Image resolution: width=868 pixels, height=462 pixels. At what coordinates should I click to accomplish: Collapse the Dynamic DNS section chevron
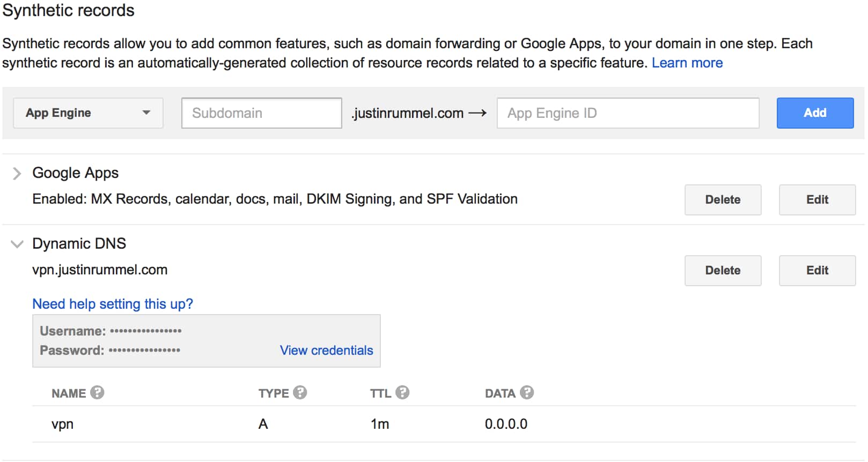[x=17, y=244]
